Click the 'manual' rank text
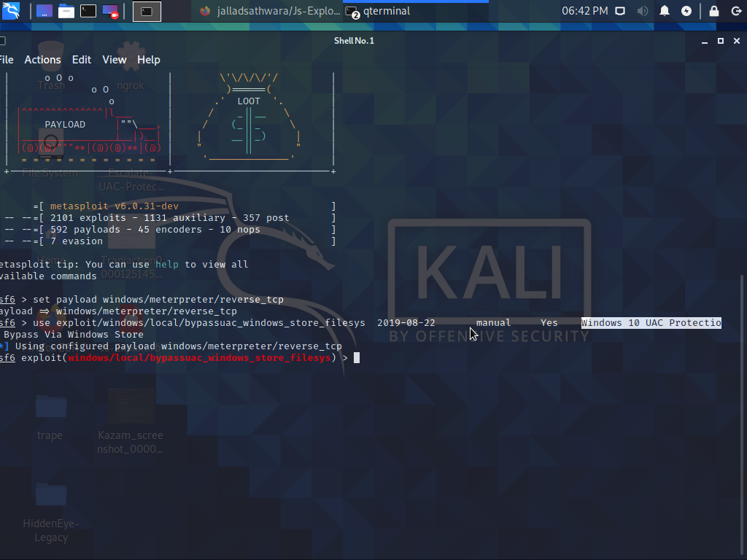The width and height of the screenshot is (747, 560). (x=493, y=323)
